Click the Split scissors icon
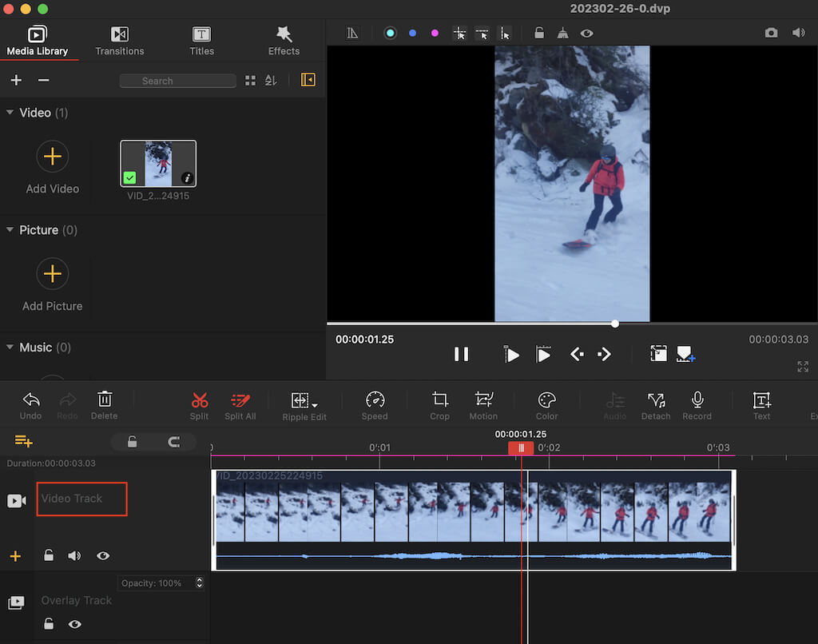 coord(199,400)
